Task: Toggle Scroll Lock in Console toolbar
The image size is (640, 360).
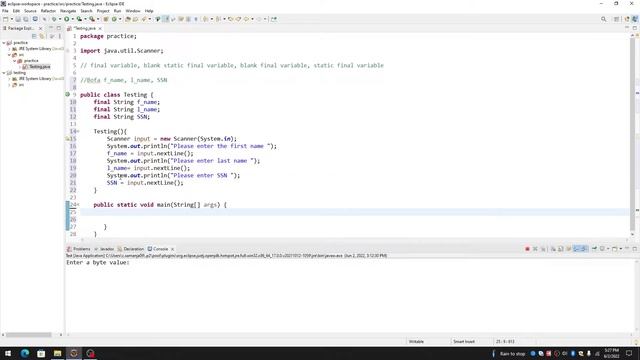Action: pos(560,249)
